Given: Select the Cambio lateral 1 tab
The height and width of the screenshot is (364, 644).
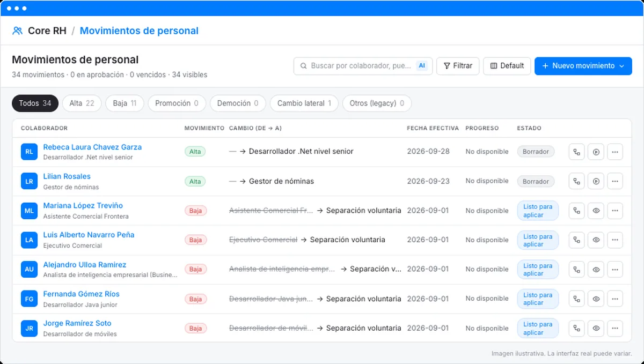Looking at the screenshot, I should tap(304, 103).
